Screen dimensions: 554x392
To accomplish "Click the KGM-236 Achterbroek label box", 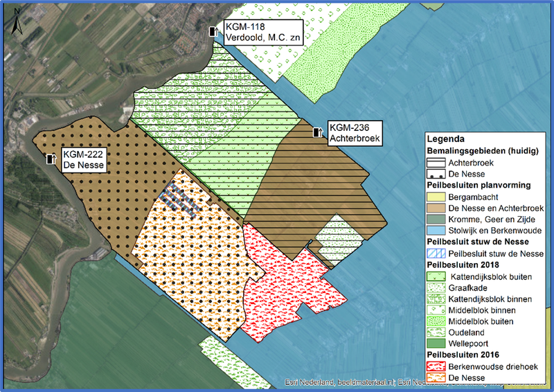I will pyautogui.click(x=355, y=133).
